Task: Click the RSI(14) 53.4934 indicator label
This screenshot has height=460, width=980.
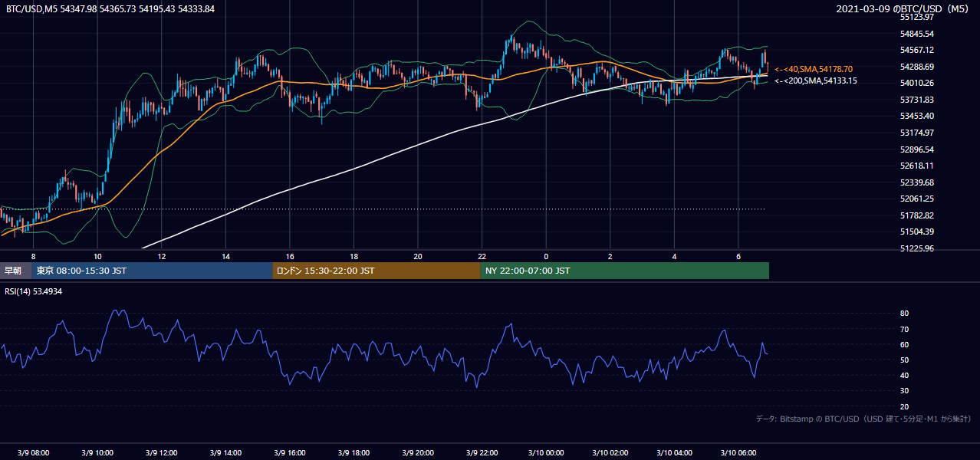Action: tap(34, 291)
